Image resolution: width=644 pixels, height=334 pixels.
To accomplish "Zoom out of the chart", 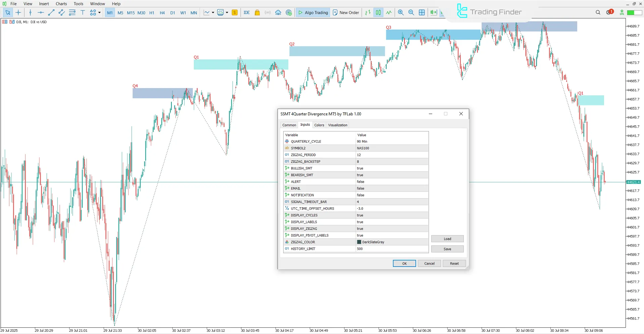I will click(x=411, y=12).
